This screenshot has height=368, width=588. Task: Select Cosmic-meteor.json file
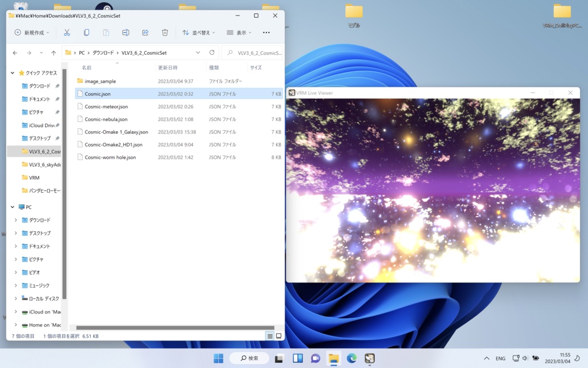[179, 106]
